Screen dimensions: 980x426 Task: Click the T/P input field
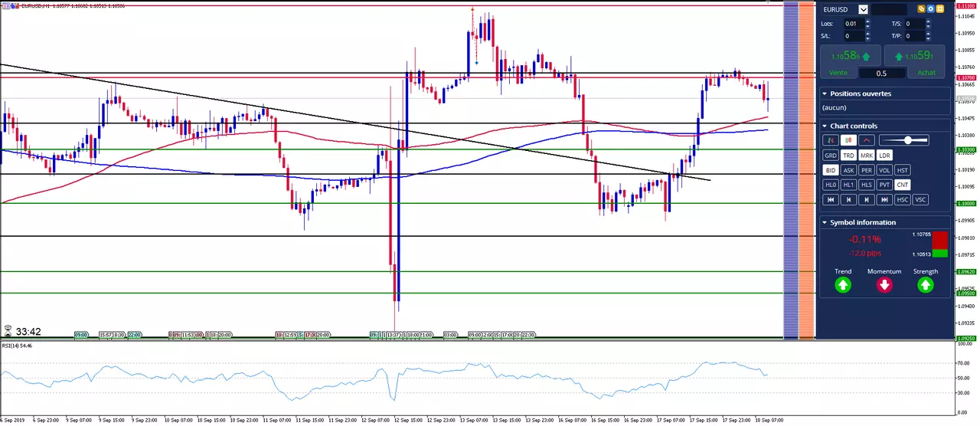coord(915,36)
